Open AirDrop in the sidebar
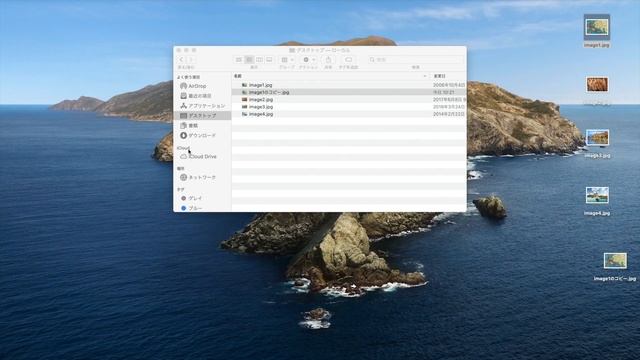This screenshot has height=360, width=640. click(202, 86)
